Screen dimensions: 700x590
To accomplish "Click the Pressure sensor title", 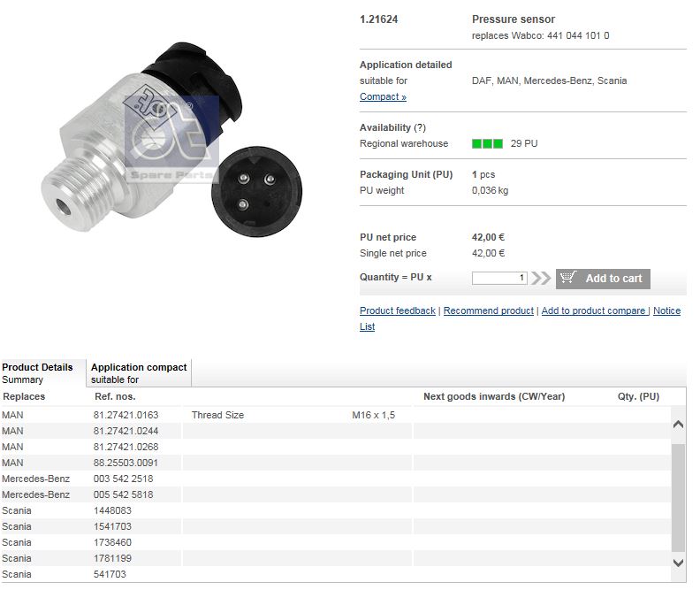I will click(x=514, y=19).
